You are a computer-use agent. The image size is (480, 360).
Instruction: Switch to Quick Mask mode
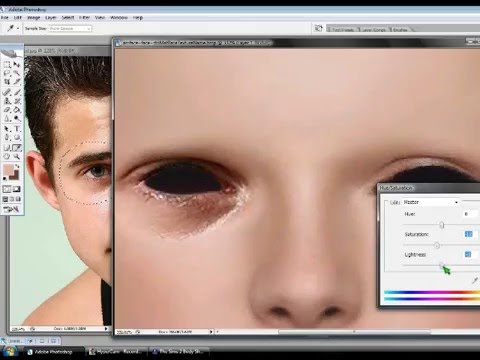coord(17,189)
